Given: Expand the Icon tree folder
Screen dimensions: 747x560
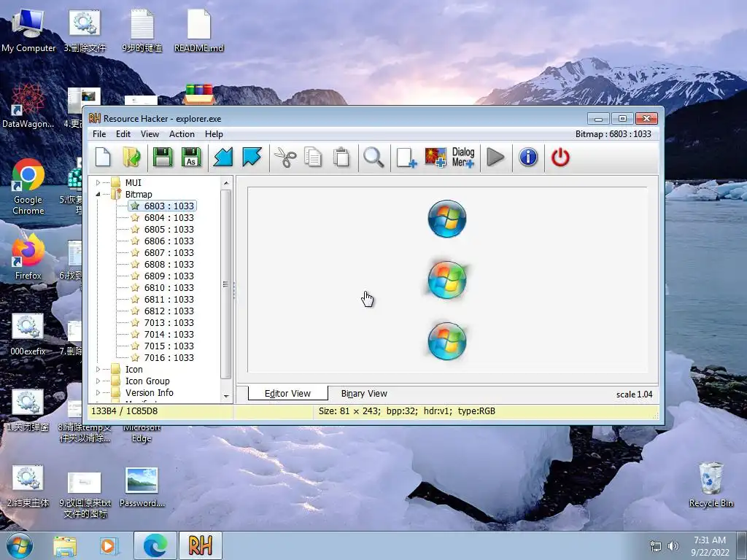Looking at the screenshot, I should click(98, 369).
